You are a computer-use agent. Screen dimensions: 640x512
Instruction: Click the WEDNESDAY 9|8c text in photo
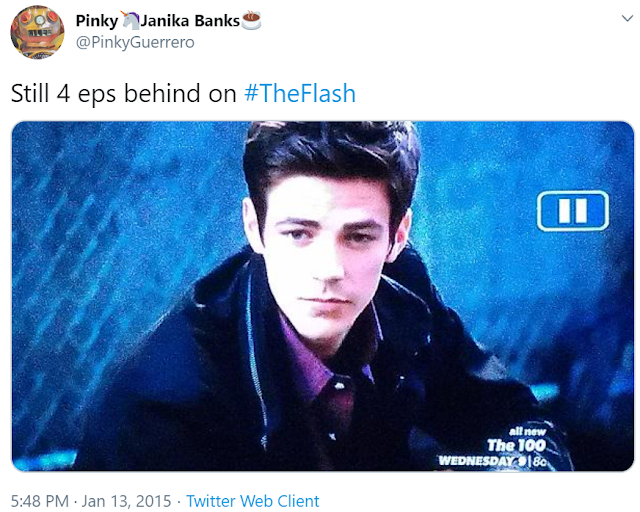pyautogui.click(x=492, y=461)
